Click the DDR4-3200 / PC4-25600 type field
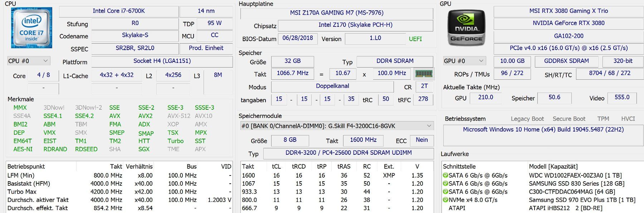 pyautogui.click(x=348, y=153)
